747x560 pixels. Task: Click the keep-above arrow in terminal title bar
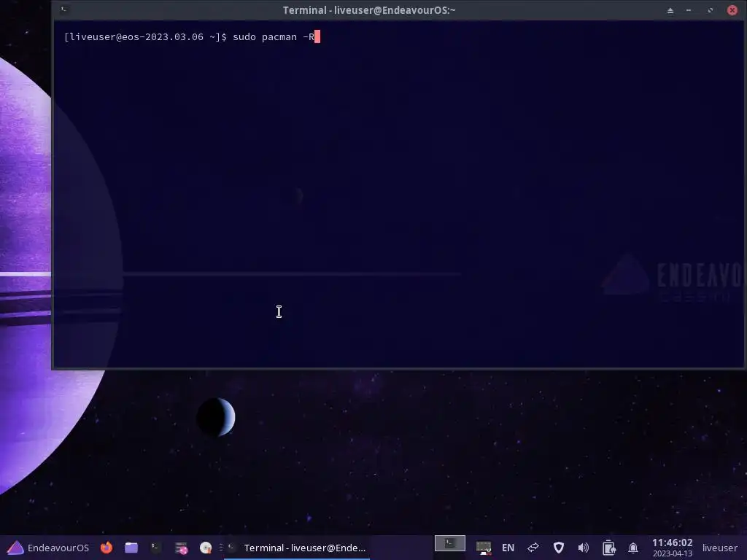coord(670,10)
